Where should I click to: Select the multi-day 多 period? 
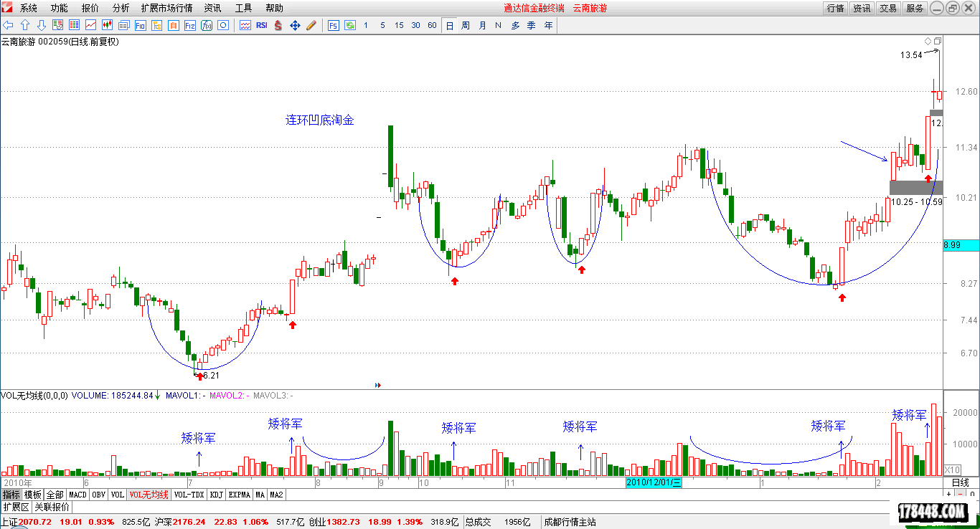click(x=515, y=25)
